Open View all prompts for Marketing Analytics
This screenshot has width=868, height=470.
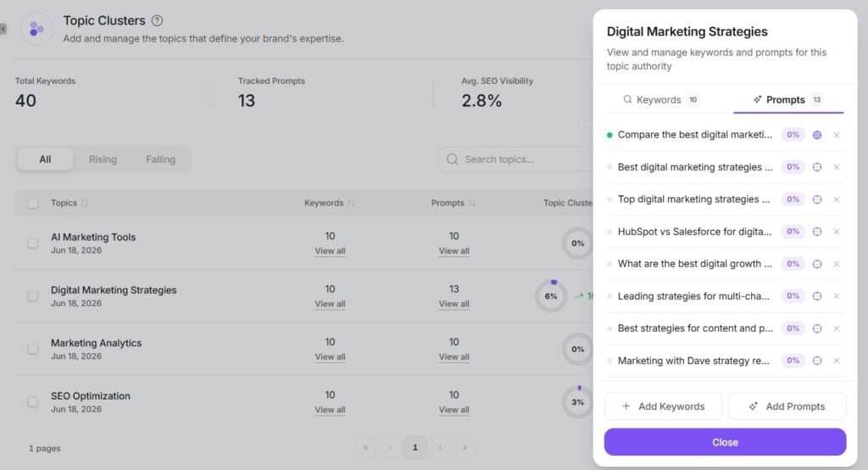tap(454, 357)
